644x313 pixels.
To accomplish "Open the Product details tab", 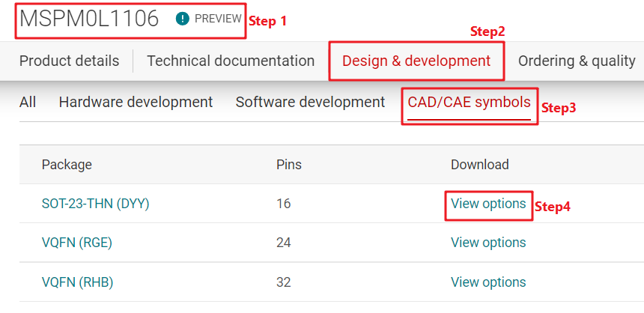I will point(69,61).
